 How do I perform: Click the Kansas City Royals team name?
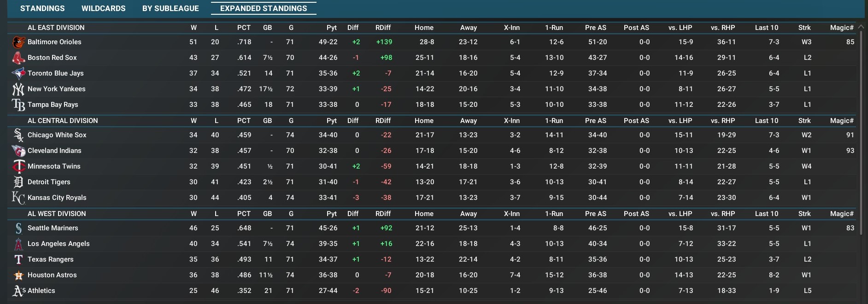click(57, 198)
